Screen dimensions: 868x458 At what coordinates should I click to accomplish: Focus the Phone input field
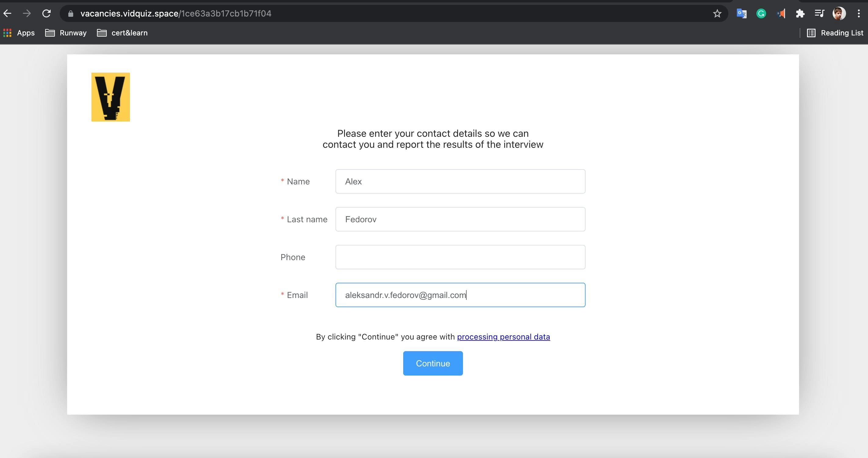(x=460, y=257)
